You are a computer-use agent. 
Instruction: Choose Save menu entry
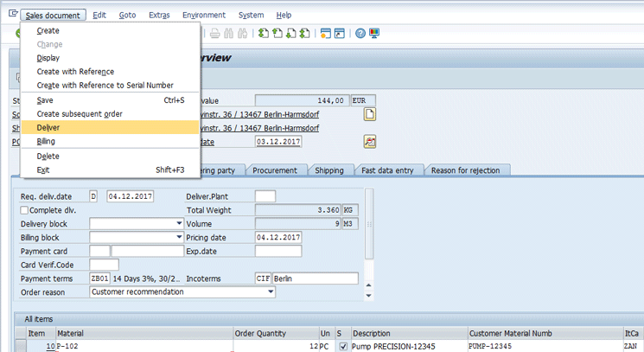[x=110, y=100]
